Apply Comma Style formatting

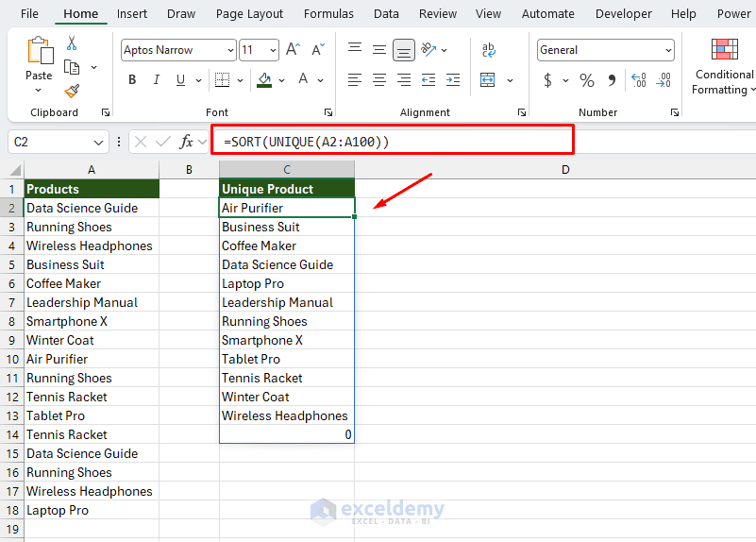coord(612,79)
